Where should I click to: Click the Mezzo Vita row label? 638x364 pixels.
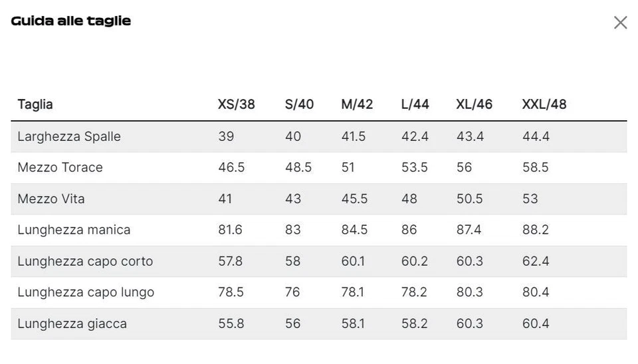51,199
